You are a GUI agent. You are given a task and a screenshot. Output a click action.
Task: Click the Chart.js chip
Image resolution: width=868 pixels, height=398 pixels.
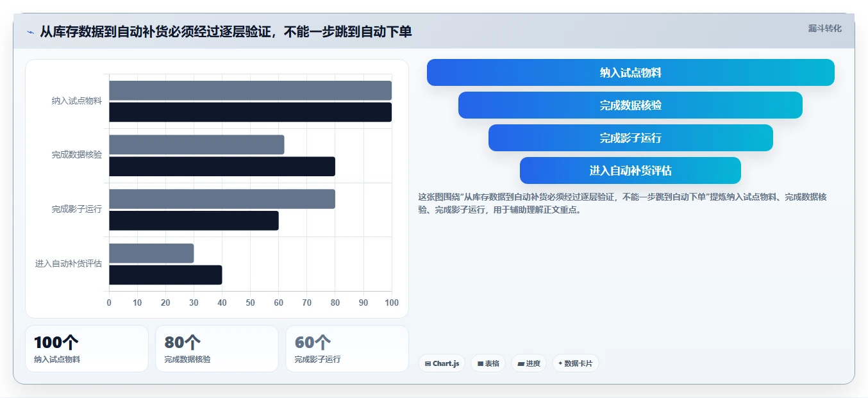(x=442, y=363)
